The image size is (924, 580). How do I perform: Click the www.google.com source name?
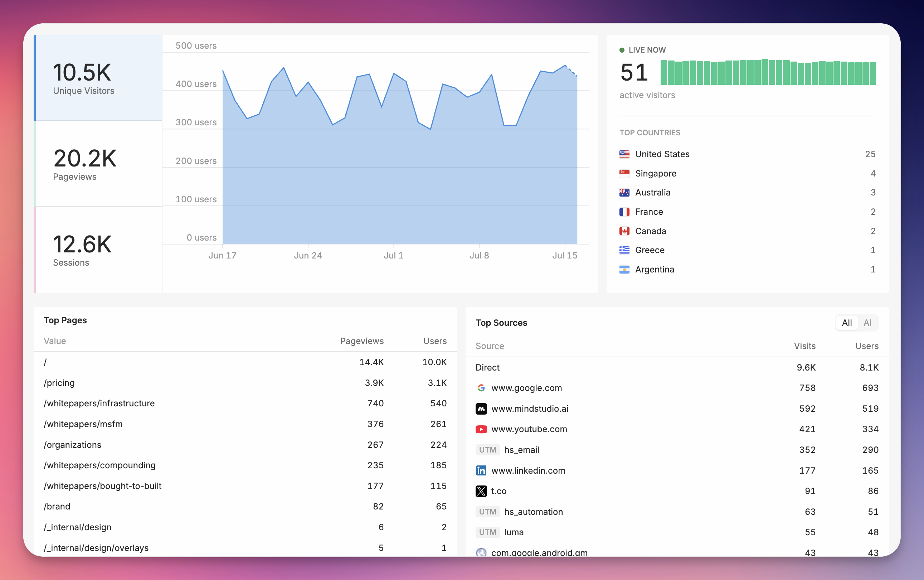526,388
